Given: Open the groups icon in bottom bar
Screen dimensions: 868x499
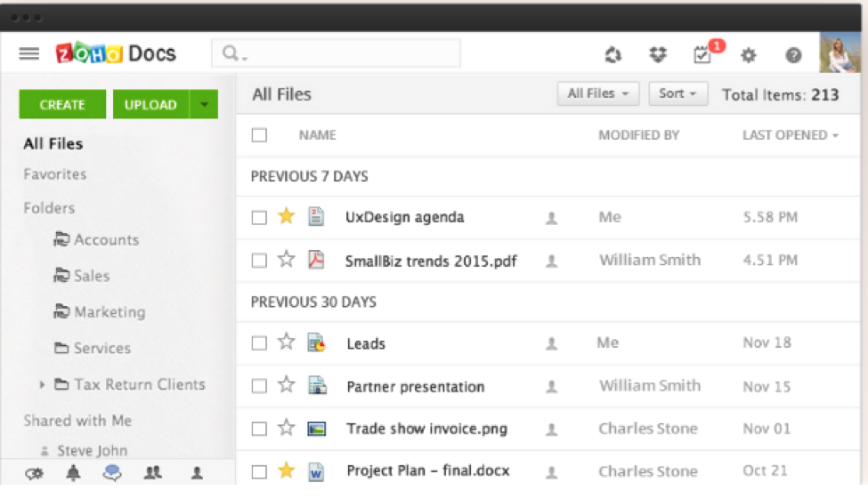Looking at the screenshot, I should click(153, 472).
